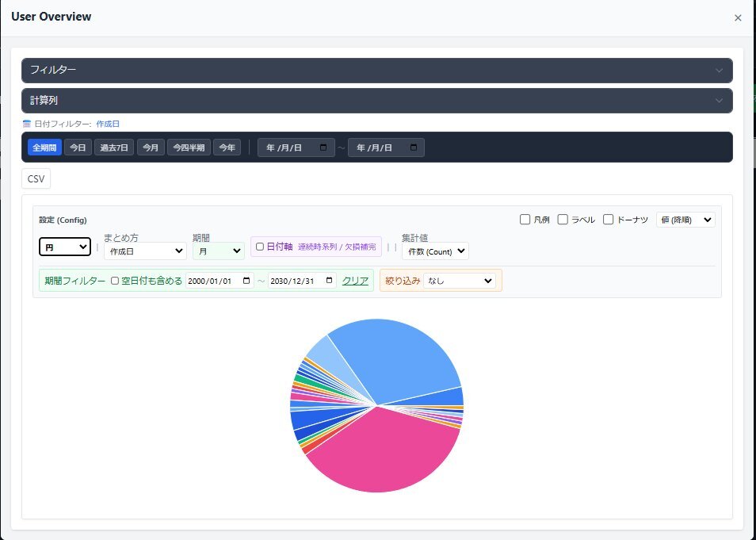Viewport: 756px width, 540px height.
Task: Enable the ラベル checkbox
Action: 563,220
